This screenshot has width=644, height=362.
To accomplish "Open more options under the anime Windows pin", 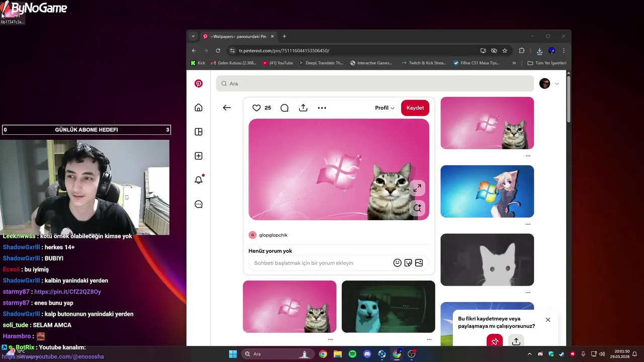I will click(x=528, y=224).
